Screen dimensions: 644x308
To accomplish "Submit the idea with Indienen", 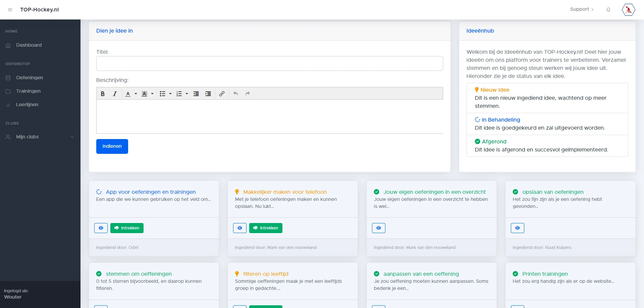I will 112,146.
